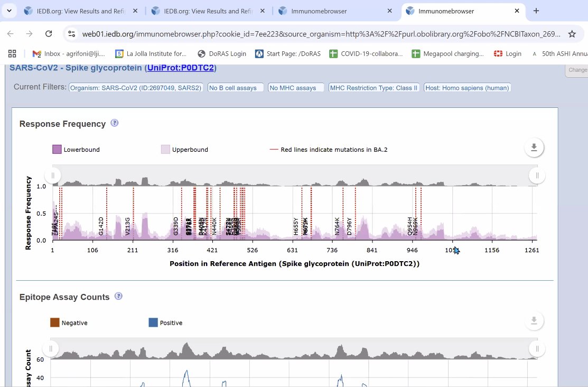Open the UniProt:P0DTC2 link in heading
The height and width of the screenshot is (387, 588).
181,68
